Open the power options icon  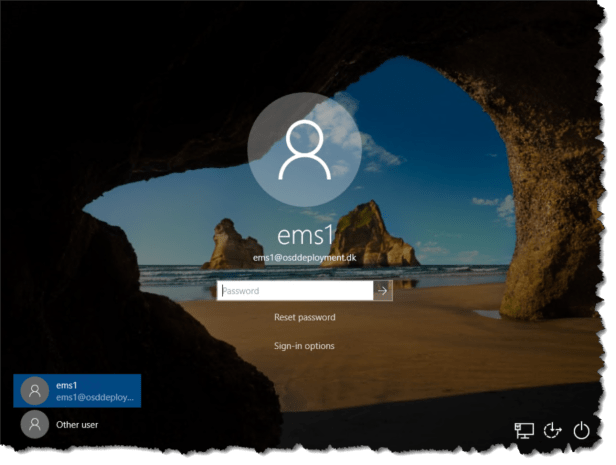[x=581, y=430]
